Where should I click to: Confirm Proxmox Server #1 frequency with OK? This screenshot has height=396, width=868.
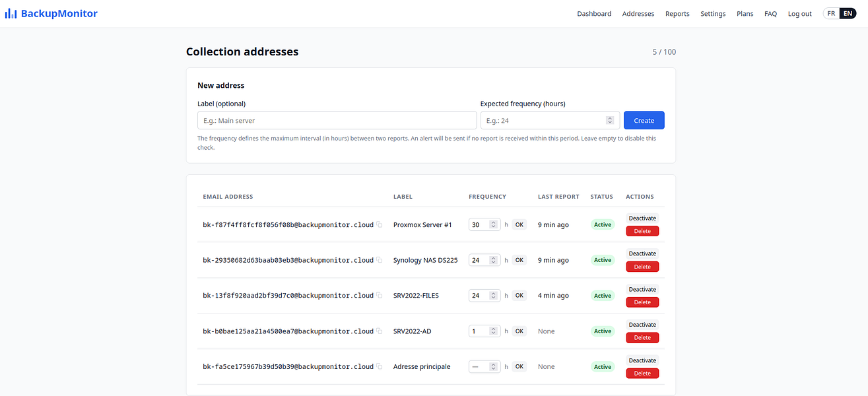(519, 224)
